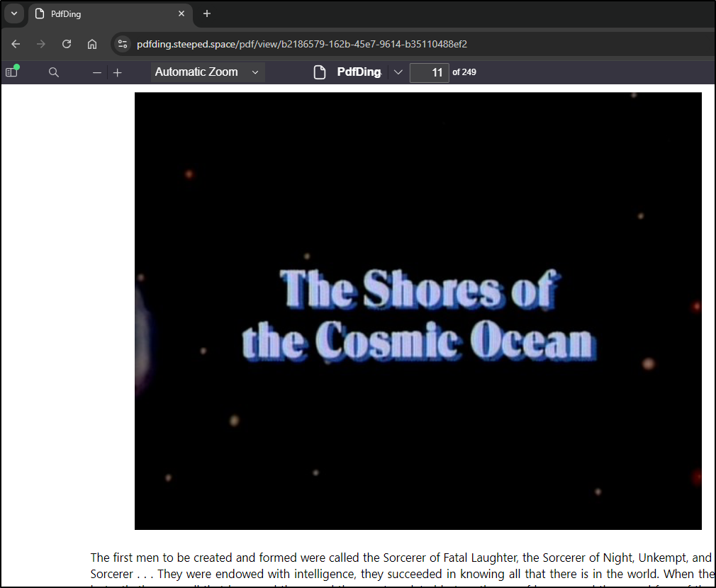Zoom in with the plus button
This screenshot has width=716, height=588.
click(x=118, y=72)
